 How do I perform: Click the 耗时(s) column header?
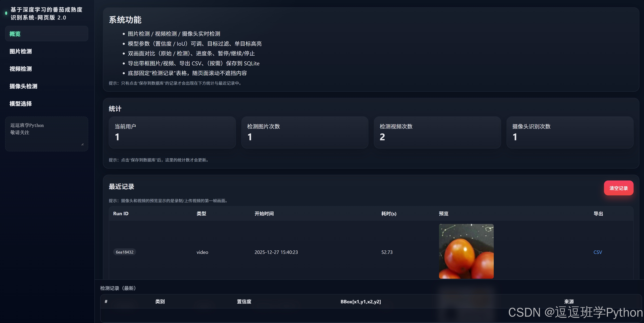pyautogui.click(x=388, y=214)
